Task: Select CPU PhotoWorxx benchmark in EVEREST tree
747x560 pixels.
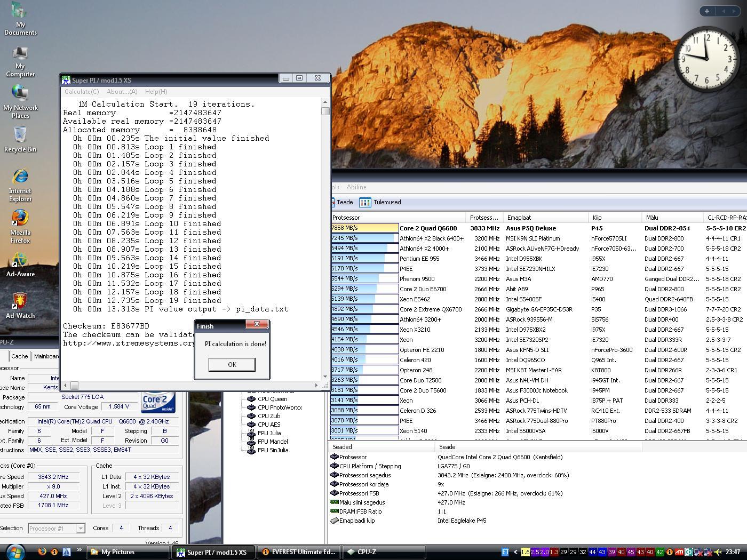Action: pyautogui.click(x=279, y=407)
